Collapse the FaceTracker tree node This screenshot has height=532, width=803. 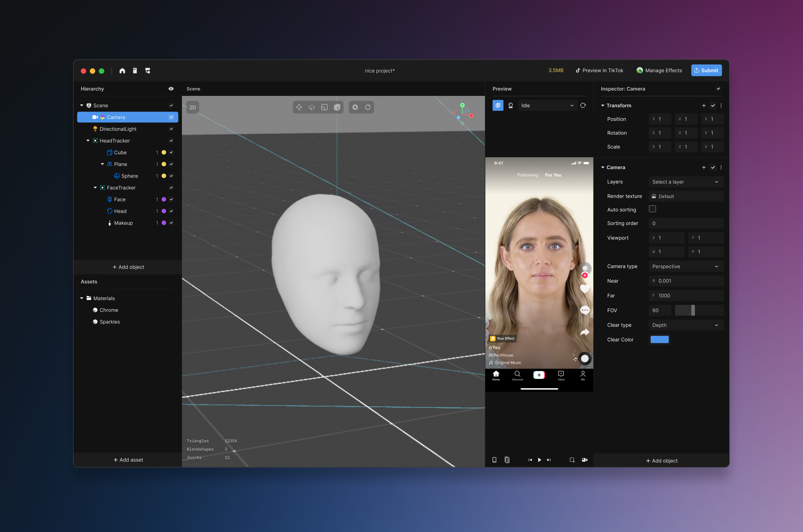coord(95,188)
